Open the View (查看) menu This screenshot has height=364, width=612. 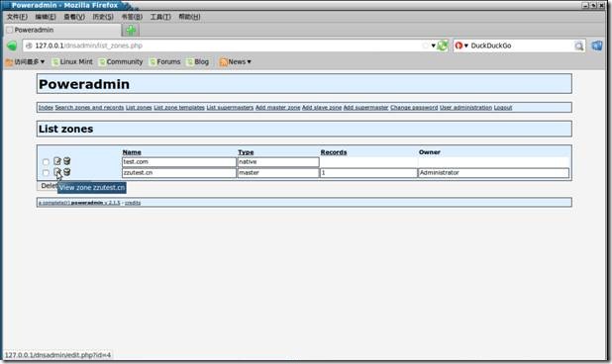pyautogui.click(x=74, y=17)
